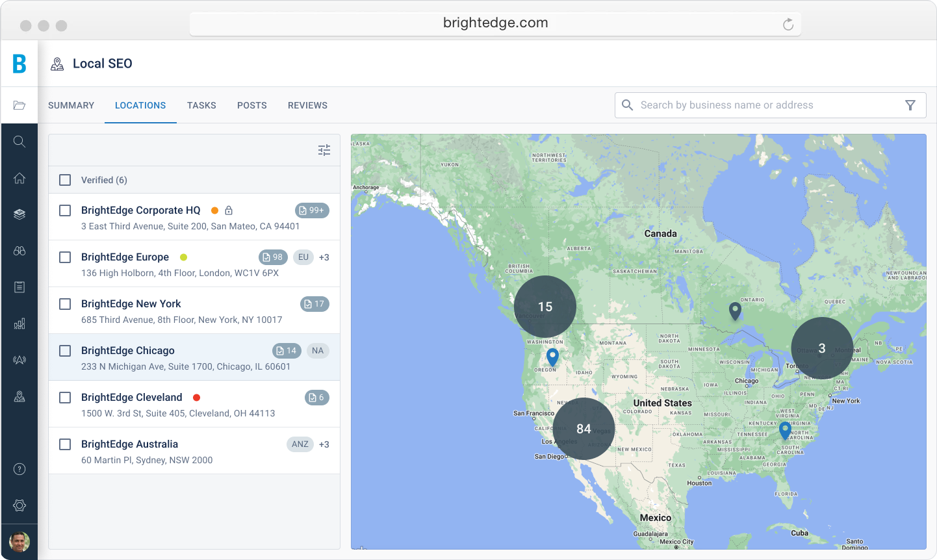Expand the +3 tags on BrightEdge Australia
This screenshot has height=560, width=937.
[x=324, y=444]
